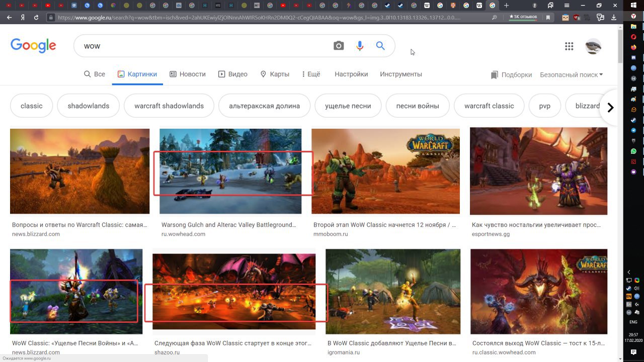Expand the 'Безопасный поиск' dropdown
This screenshot has height=362, width=644.
click(x=571, y=74)
